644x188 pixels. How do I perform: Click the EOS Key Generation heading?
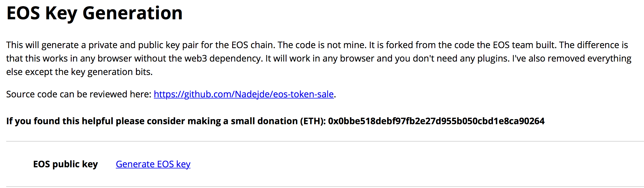[x=94, y=13]
